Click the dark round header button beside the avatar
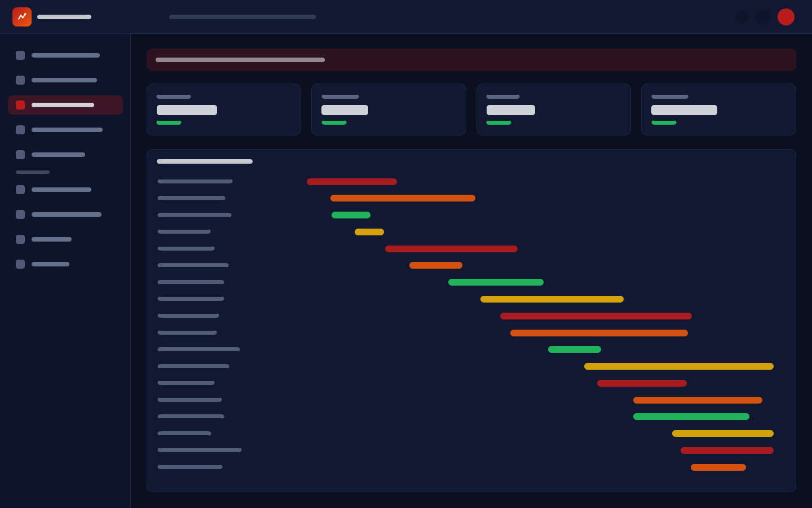Image resolution: width=812 pixels, height=508 pixels. pyautogui.click(x=762, y=17)
